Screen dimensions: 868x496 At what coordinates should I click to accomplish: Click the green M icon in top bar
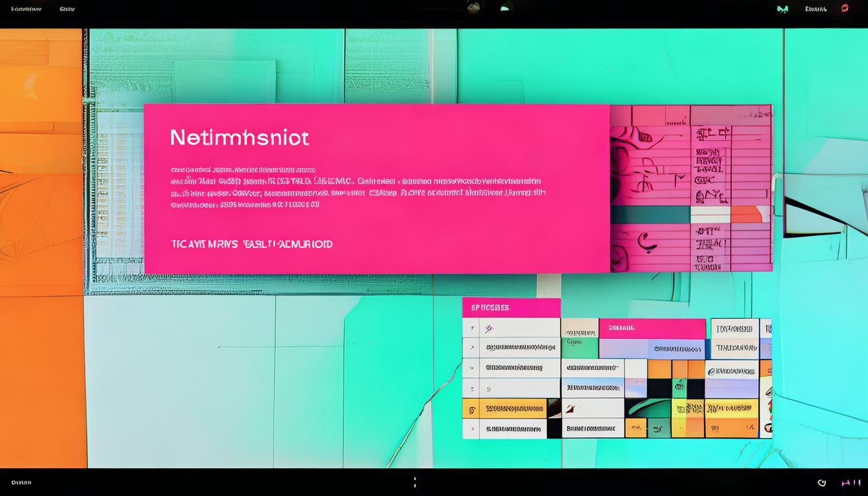point(782,9)
